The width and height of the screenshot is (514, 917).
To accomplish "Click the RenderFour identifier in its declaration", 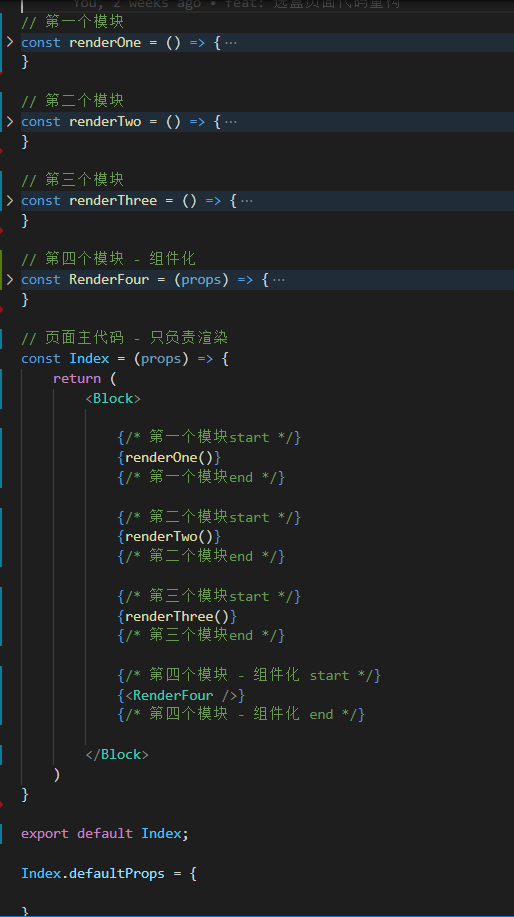I will point(109,280).
